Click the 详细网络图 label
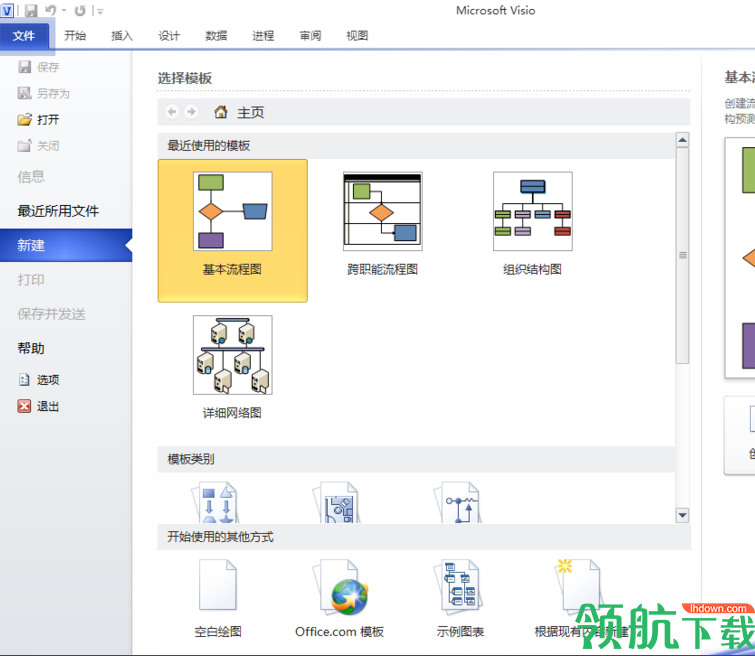The height and width of the screenshot is (656, 755). pos(232,413)
